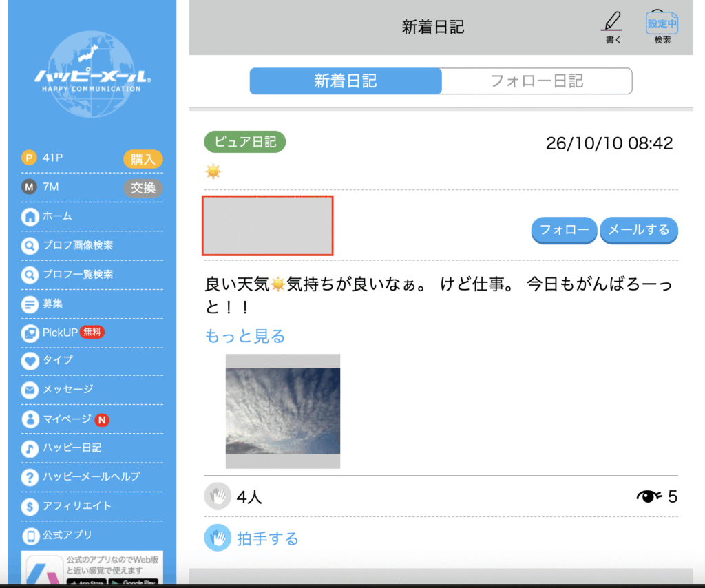Image resolution: width=705 pixels, height=588 pixels.
Task: Click the 書く pencil icon
Action: [x=612, y=21]
